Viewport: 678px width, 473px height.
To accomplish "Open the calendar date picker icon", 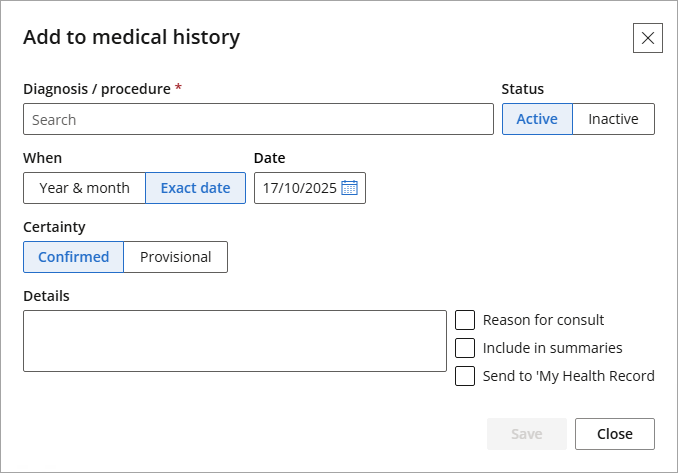I will [x=349, y=188].
